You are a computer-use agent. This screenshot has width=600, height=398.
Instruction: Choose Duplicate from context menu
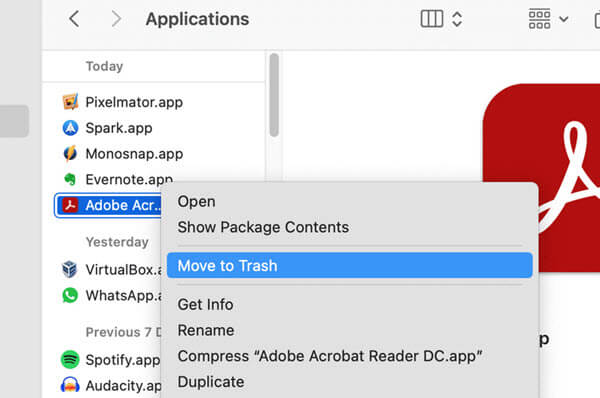(x=211, y=382)
